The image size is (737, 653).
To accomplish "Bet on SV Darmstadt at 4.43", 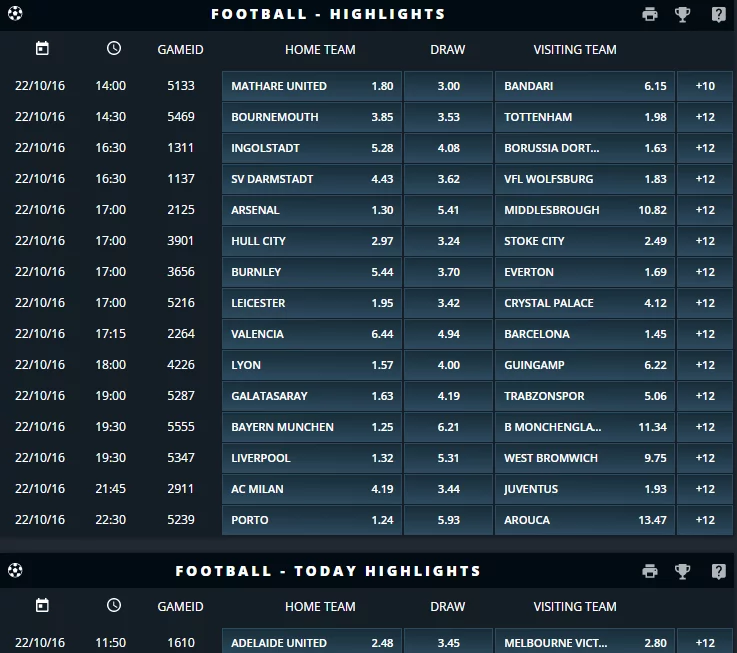I will (312, 179).
